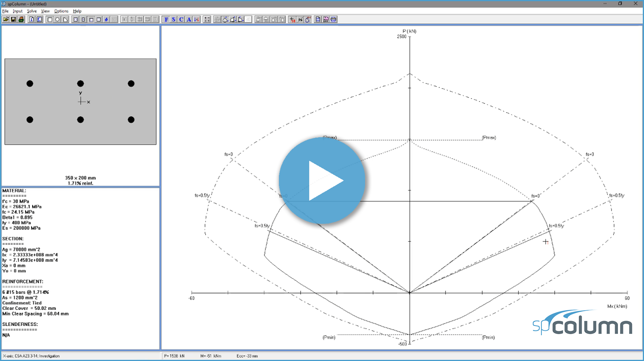Open the File menu

5,11
